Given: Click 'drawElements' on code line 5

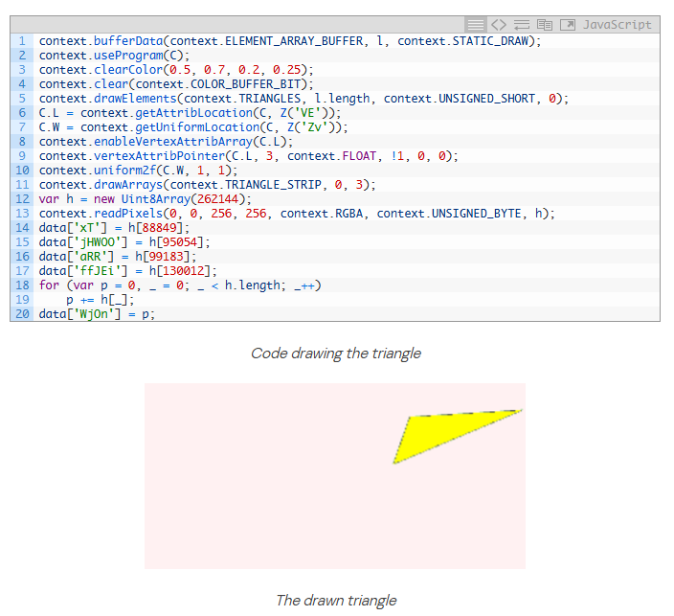Looking at the screenshot, I should (x=135, y=99).
